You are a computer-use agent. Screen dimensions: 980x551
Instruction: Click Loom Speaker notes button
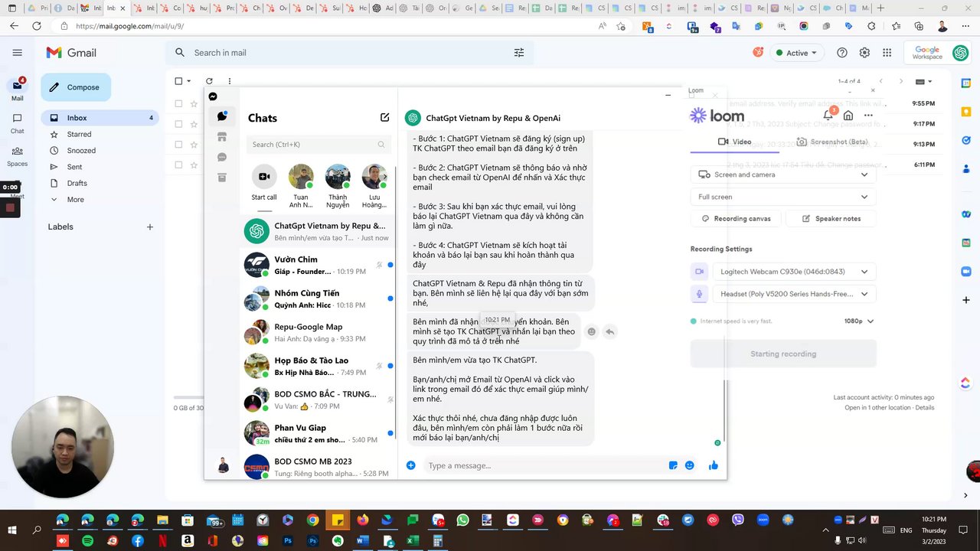click(x=831, y=219)
